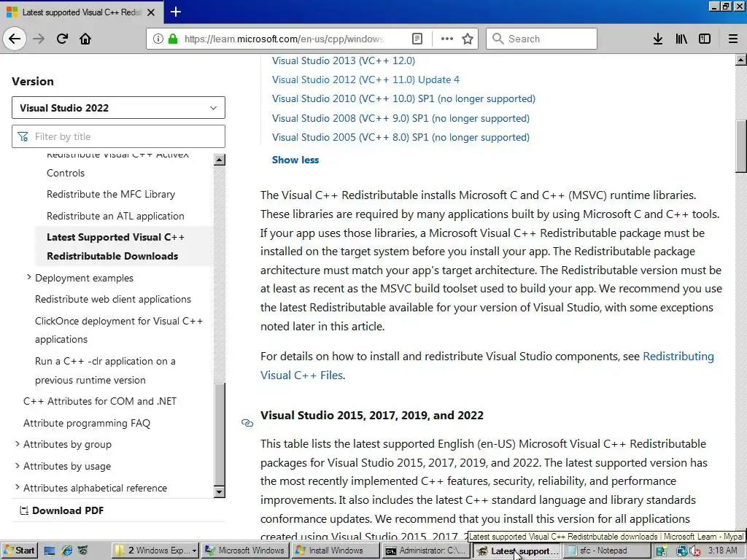
Task: Open Visual Studio 2013 (VC++ 12.0) link
Action: [344, 61]
